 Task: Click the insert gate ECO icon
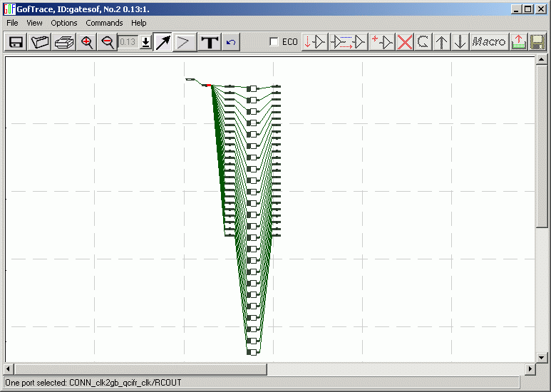[x=315, y=42]
